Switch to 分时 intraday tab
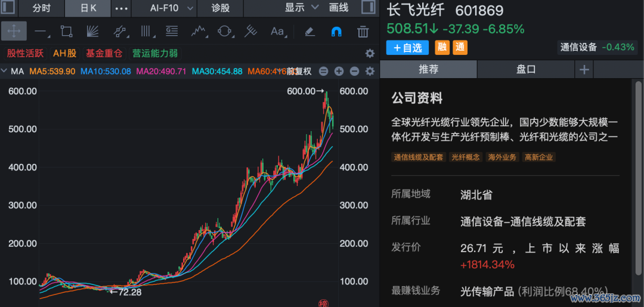 pyautogui.click(x=42, y=8)
